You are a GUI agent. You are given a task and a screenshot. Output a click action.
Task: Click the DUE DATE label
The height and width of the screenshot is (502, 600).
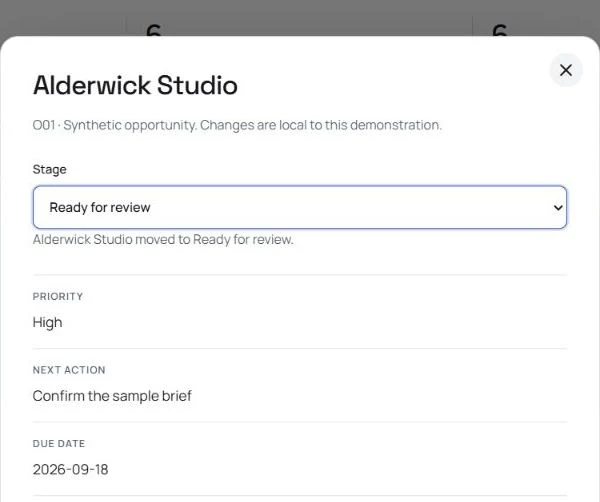(x=59, y=443)
